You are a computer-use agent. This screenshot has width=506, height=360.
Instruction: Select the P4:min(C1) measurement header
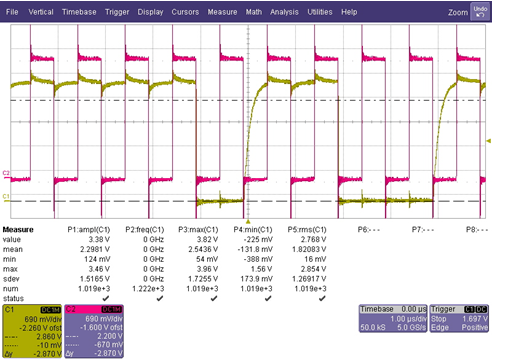253,230
